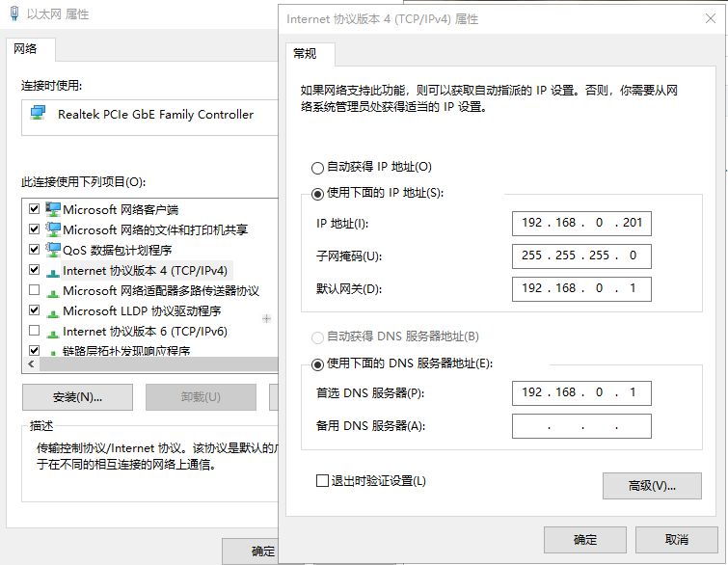
Task: Select the QoS 数据包计划程序 item icon
Action: point(53,250)
